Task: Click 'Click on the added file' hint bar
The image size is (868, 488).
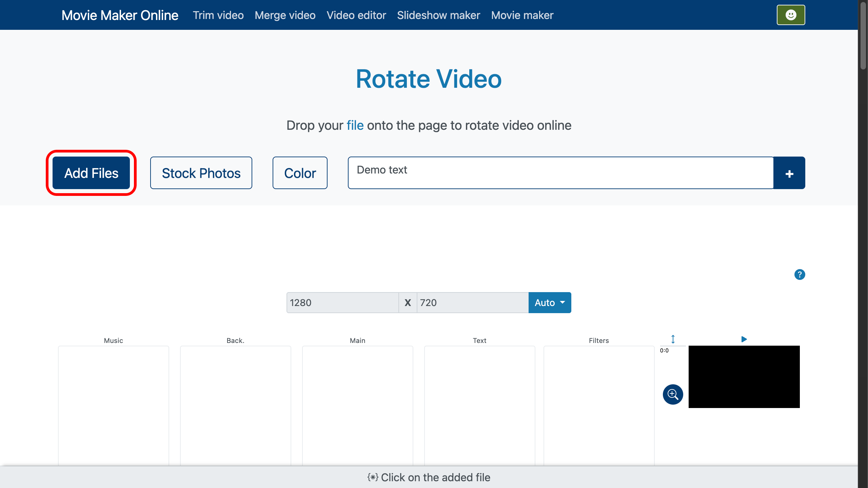Action: coord(429,477)
